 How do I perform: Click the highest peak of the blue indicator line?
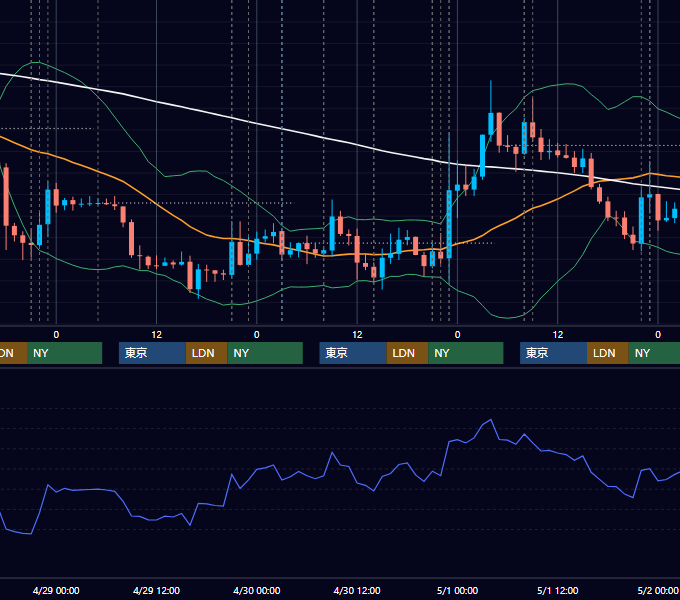490,420
